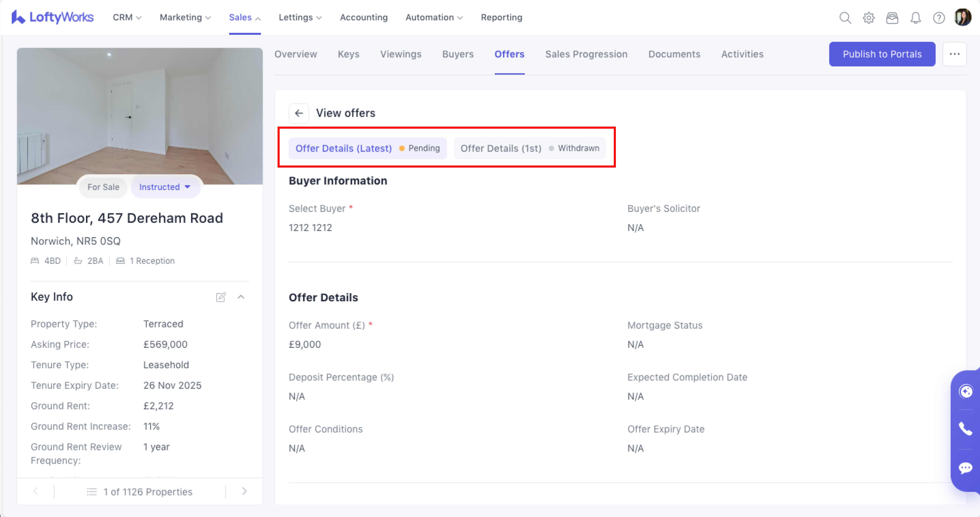Open the phone dialer floating icon
The height and width of the screenshot is (517, 980).
point(965,429)
